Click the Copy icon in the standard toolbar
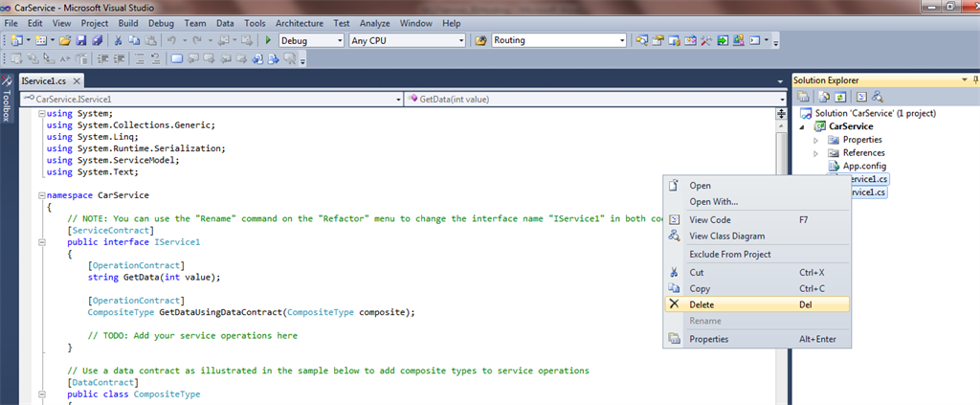Viewport: 980px width, 405px height. pyautogui.click(x=134, y=40)
